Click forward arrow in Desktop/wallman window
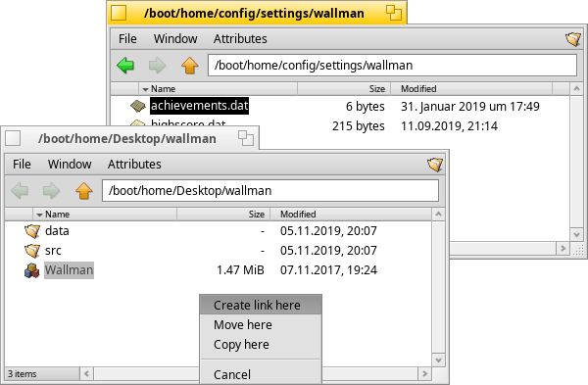588x385 pixels. coord(51,190)
